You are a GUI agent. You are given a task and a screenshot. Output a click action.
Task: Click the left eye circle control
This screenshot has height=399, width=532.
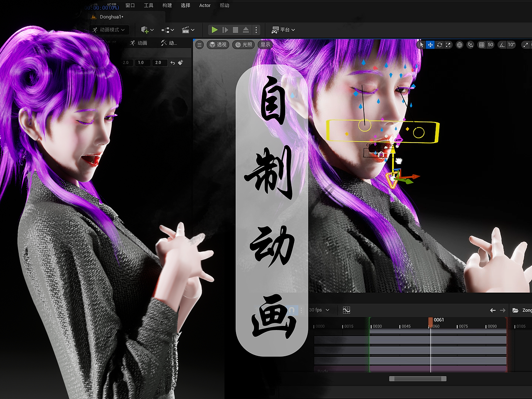pos(365,126)
